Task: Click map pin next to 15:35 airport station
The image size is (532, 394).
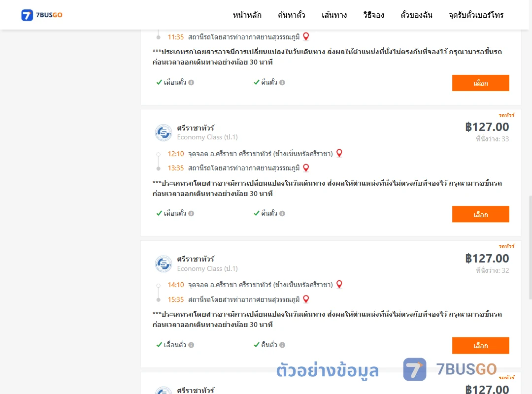Action: pos(306,299)
